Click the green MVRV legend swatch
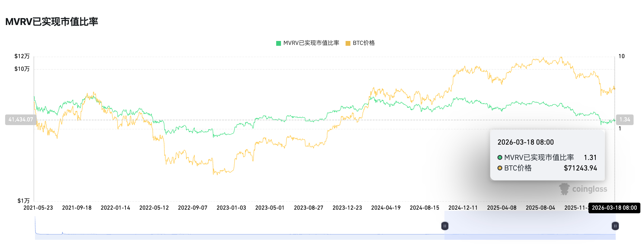This screenshot has height=244, width=644. pyautogui.click(x=279, y=43)
